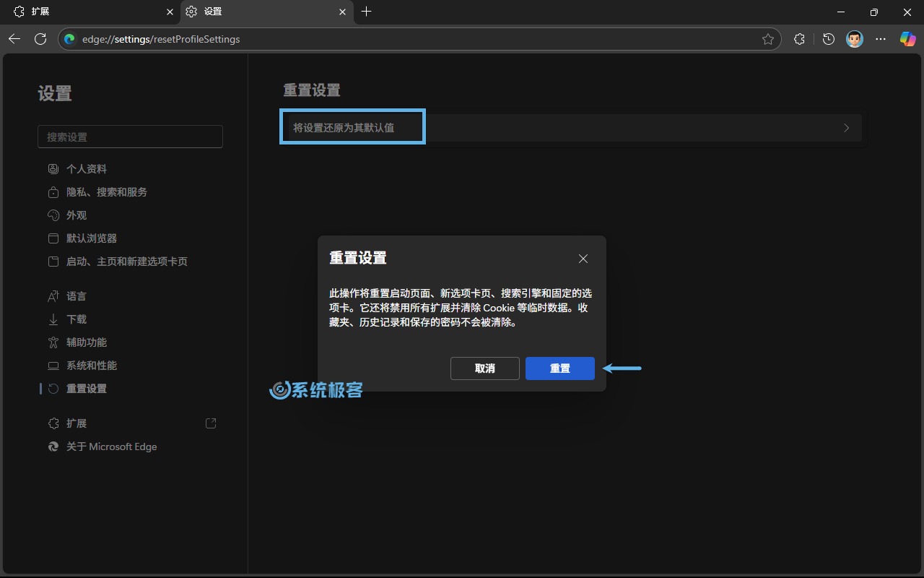924x578 pixels.
Task: Open the profile avatar menu
Action: (x=855, y=39)
